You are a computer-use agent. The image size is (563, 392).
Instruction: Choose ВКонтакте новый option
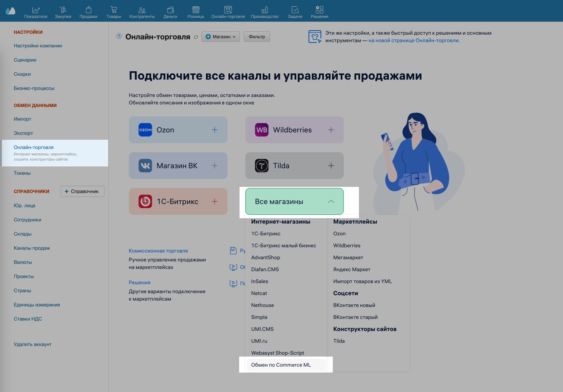click(x=354, y=305)
